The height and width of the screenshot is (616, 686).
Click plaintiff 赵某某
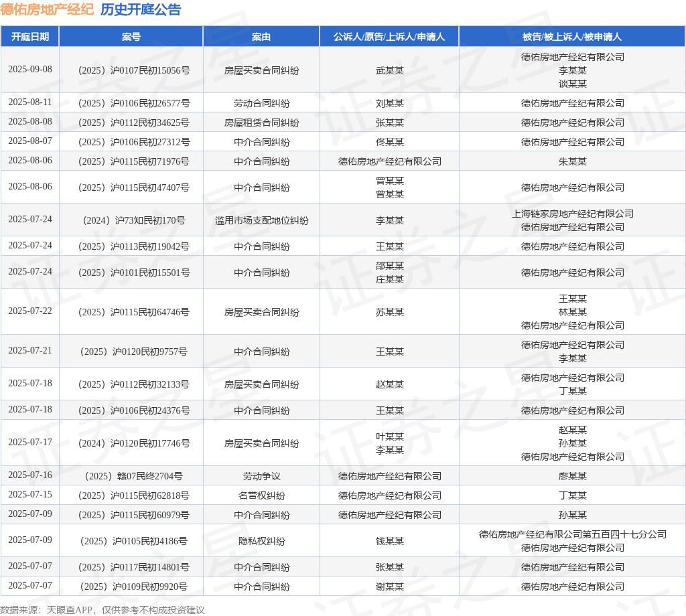click(389, 384)
